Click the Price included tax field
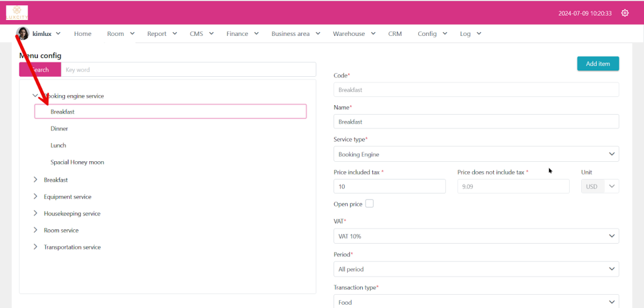 (x=389, y=186)
